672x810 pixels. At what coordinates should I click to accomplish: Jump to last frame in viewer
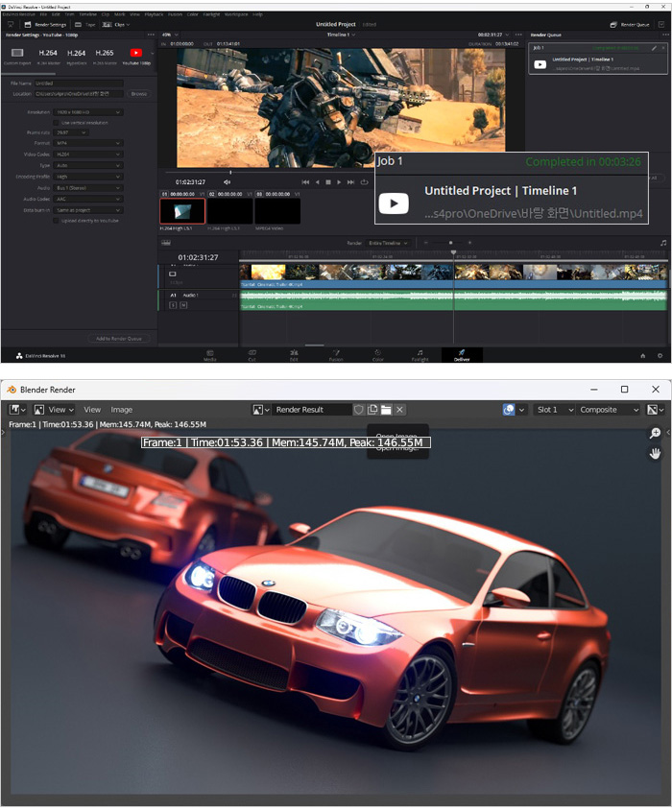click(x=351, y=181)
